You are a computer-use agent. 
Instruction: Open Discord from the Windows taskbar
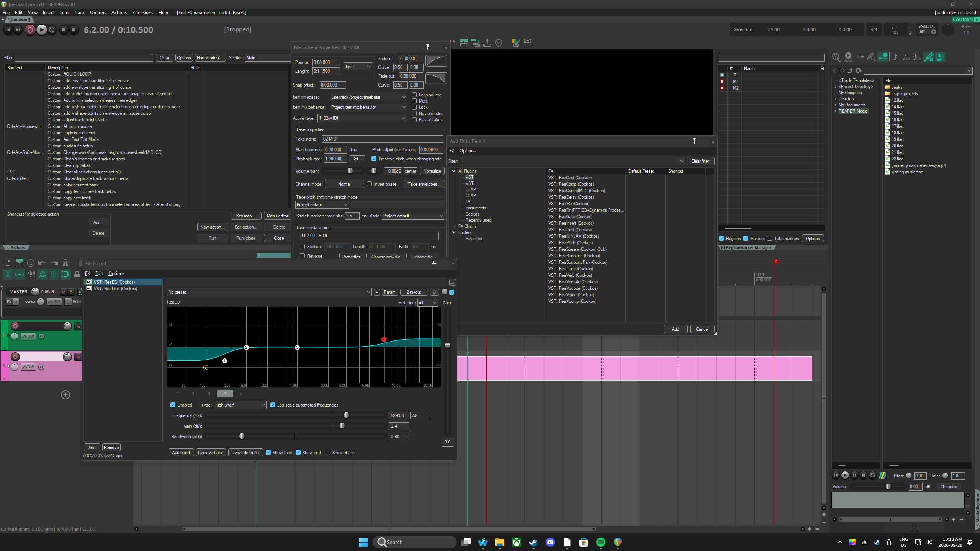coord(550,542)
